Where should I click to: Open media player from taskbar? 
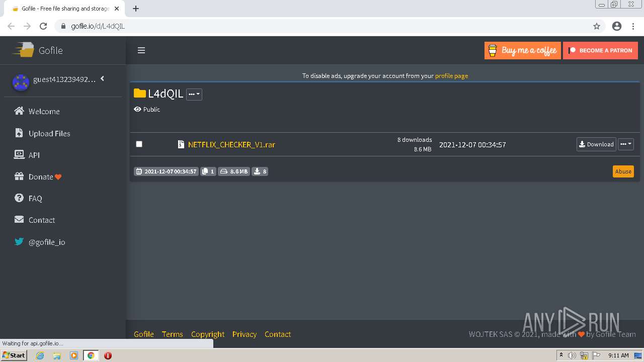point(74,355)
